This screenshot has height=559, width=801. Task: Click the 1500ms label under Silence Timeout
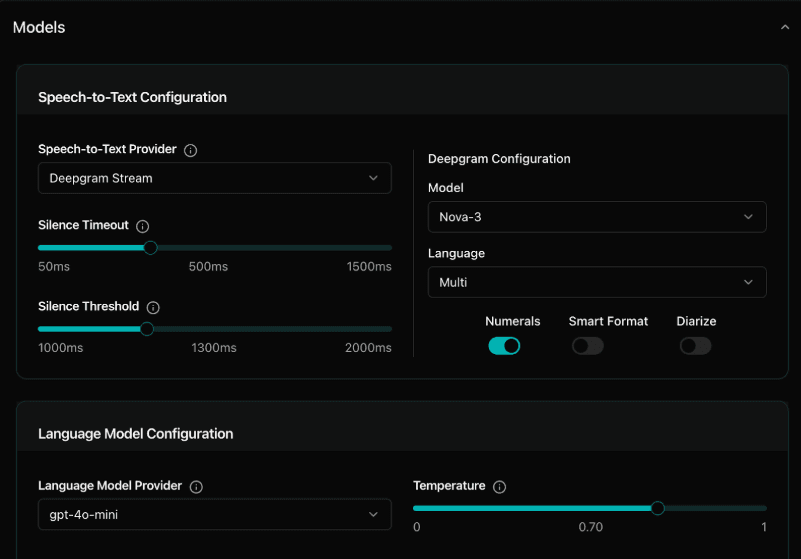369,267
